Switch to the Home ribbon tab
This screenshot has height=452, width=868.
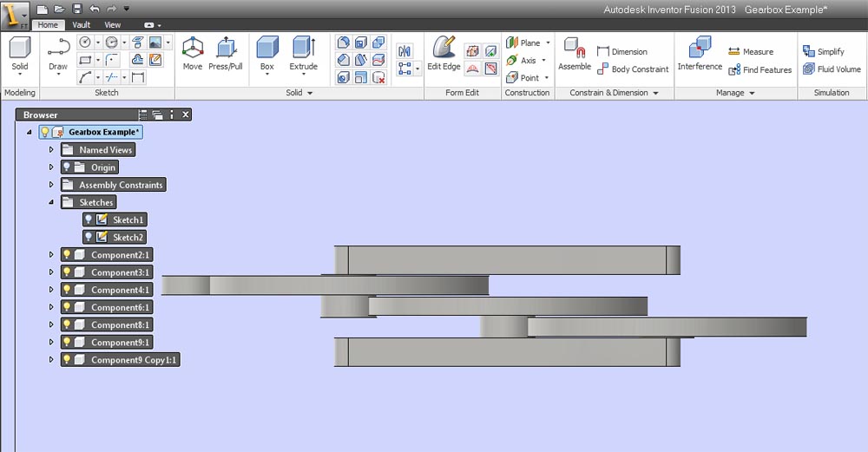[x=48, y=25]
